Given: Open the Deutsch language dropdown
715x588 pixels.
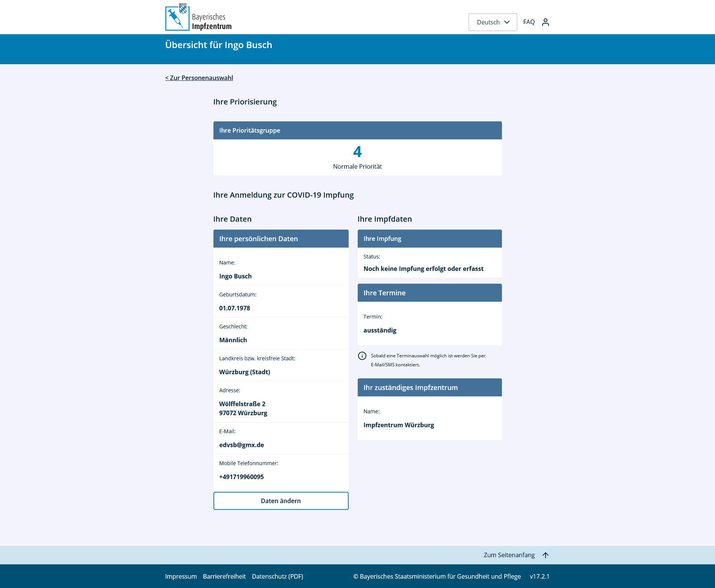Looking at the screenshot, I should click(x=493, y=22).
